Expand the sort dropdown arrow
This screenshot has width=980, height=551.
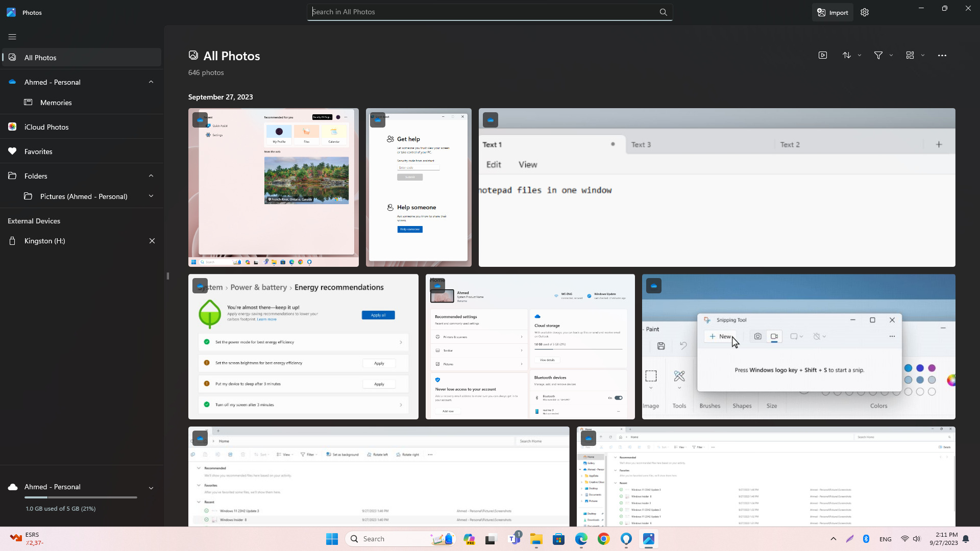click(860, 55)
